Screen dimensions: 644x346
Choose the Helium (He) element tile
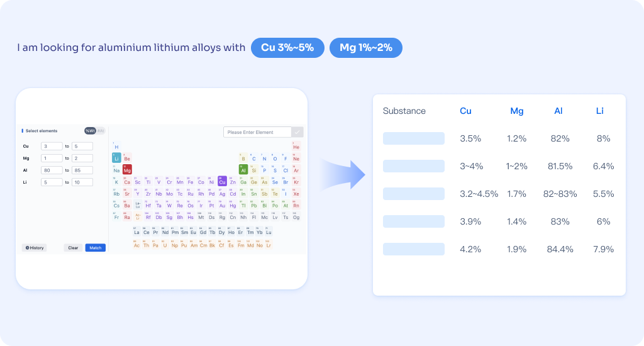click(x=296, y=147)
